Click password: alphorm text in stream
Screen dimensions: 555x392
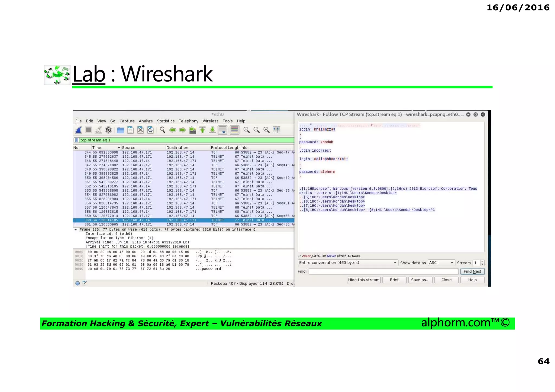pyautogui.click(x=317, y=172)
